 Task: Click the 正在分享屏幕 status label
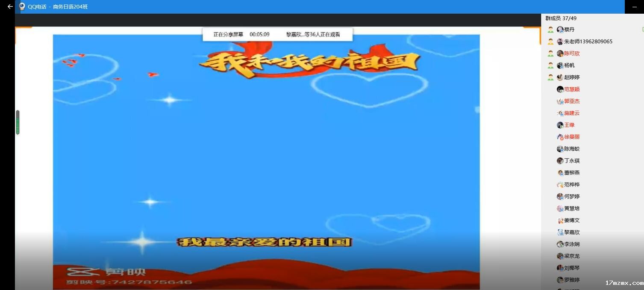(x=228, y=35)
